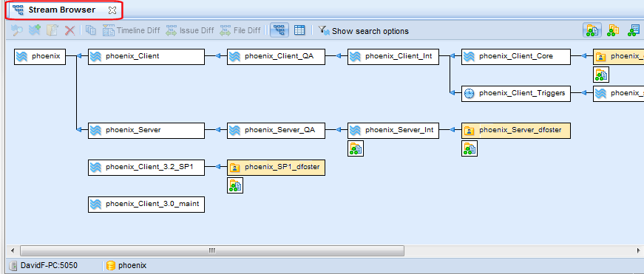Image resolution: width=644 pixels, height=274 pixels.
Task: Click the horizontal scrollbar thumb
Action: pos(212,250)
